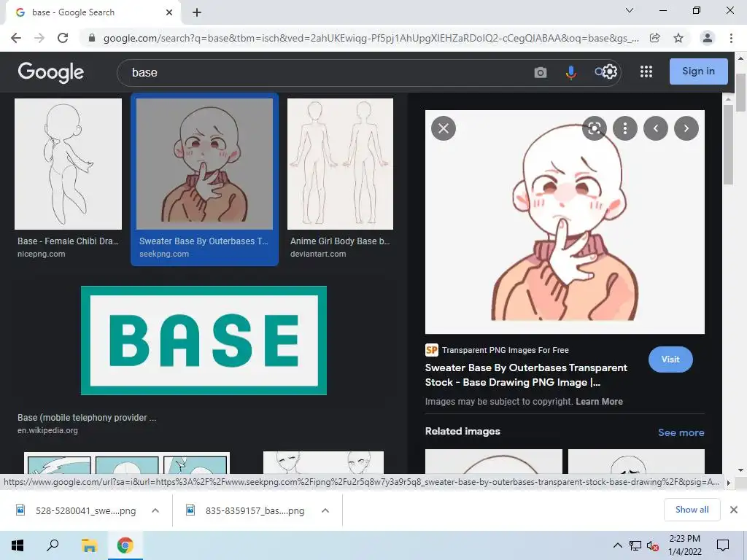Open more options for preview image
The height and width of the screenshot is (560, 747).
(625, 128)
